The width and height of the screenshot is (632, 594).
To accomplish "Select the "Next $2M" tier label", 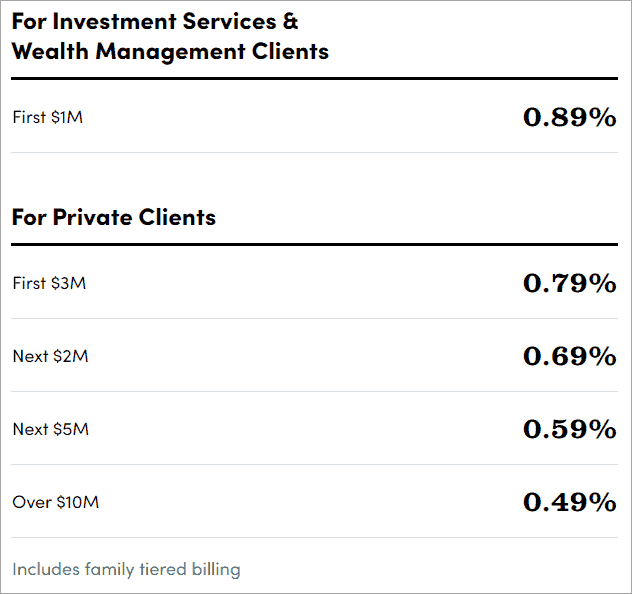I will [x=50, y=356].
